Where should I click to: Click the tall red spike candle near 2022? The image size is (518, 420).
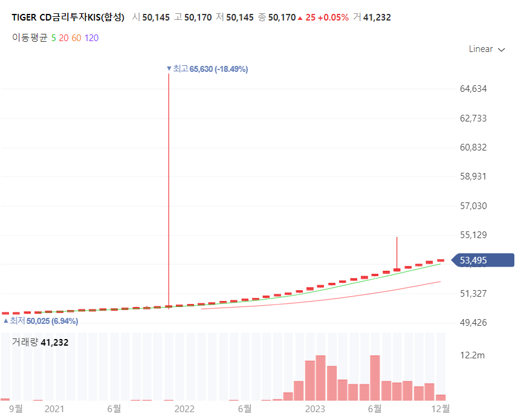click(169, 192)
